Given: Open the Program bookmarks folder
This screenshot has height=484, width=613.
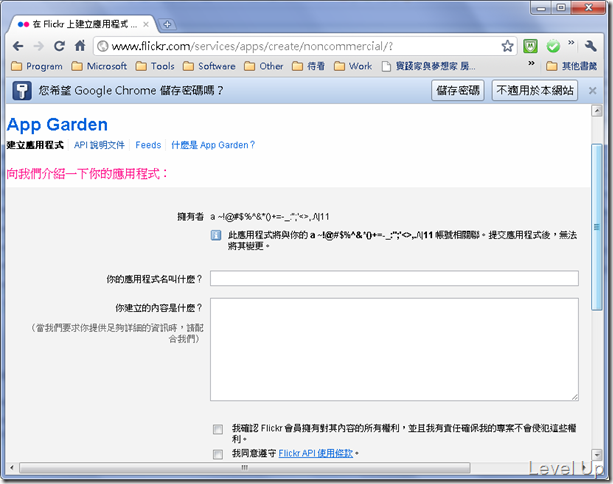Looking at the screenshot, I should coord(37,66).
